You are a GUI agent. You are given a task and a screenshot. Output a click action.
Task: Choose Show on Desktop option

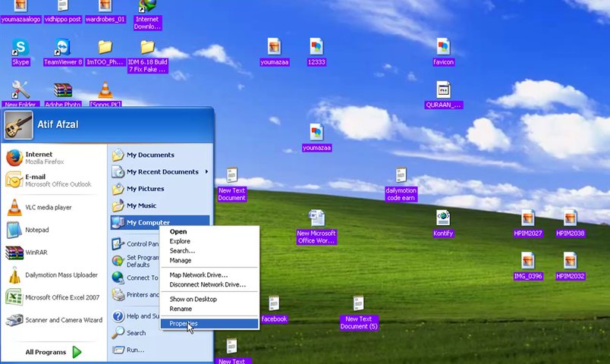tap(209, 299)
